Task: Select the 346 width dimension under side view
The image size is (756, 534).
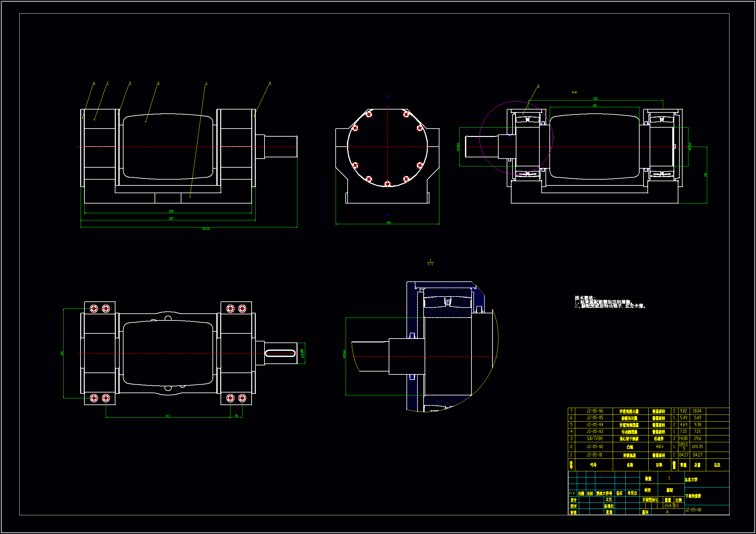Action: pos(389,222)
